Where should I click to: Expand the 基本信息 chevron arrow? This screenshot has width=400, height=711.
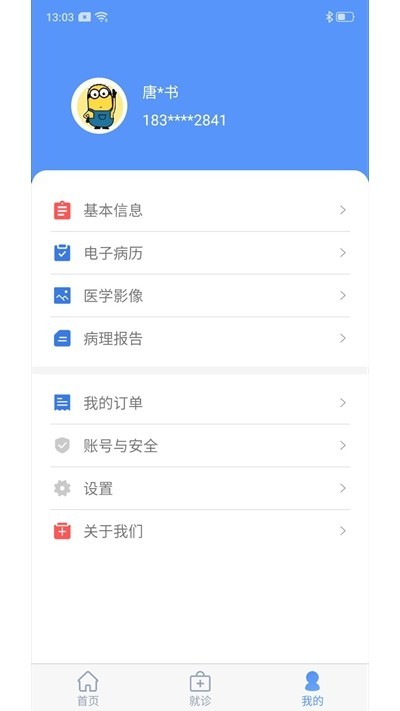click(x=343, y=210)
